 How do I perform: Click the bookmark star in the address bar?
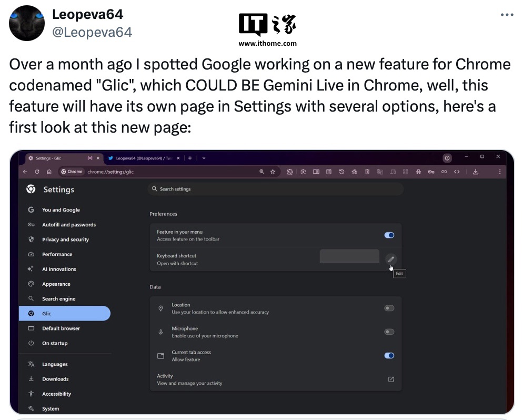273,172
